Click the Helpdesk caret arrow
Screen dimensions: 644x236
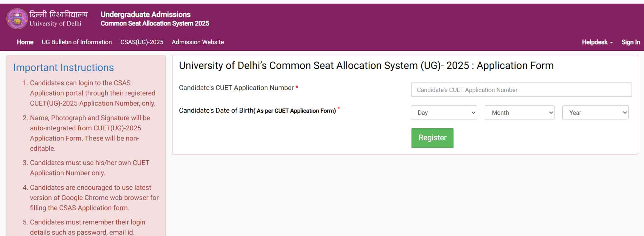611,43
